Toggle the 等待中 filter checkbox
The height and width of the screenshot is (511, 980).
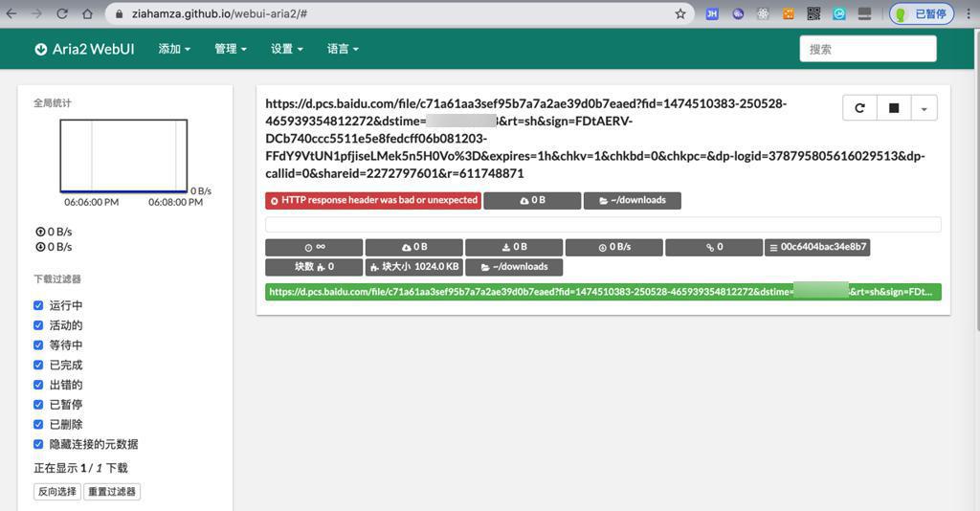coord(38,344)
